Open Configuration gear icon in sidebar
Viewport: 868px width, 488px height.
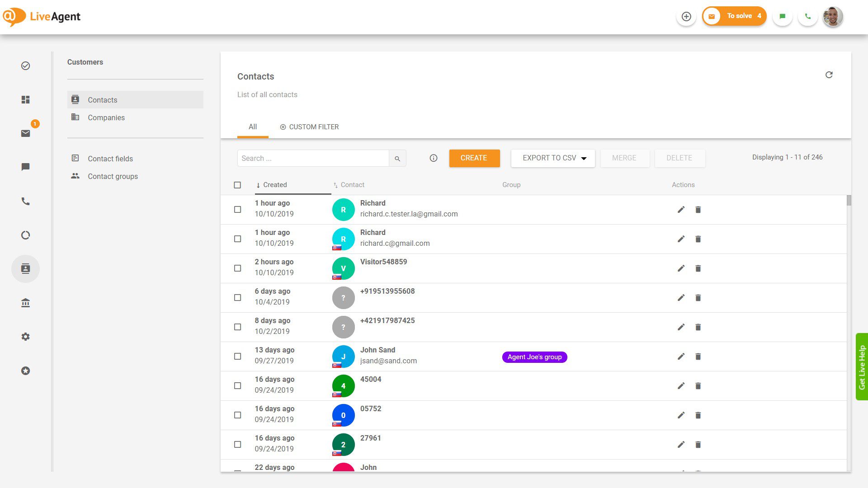pyautogui.click(x=25, y=337)
